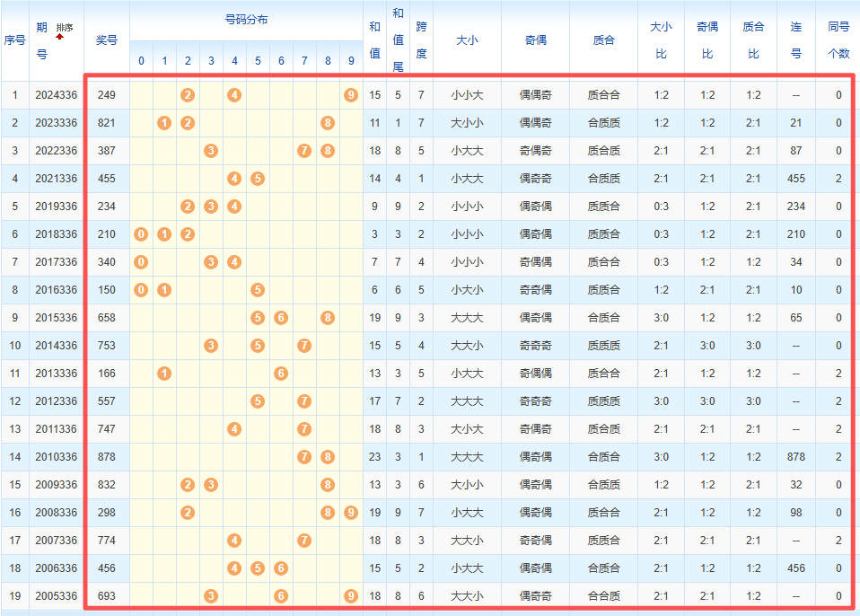Click issue number 2019336
This screenshot has width=860, height=616.
point(56,206)
